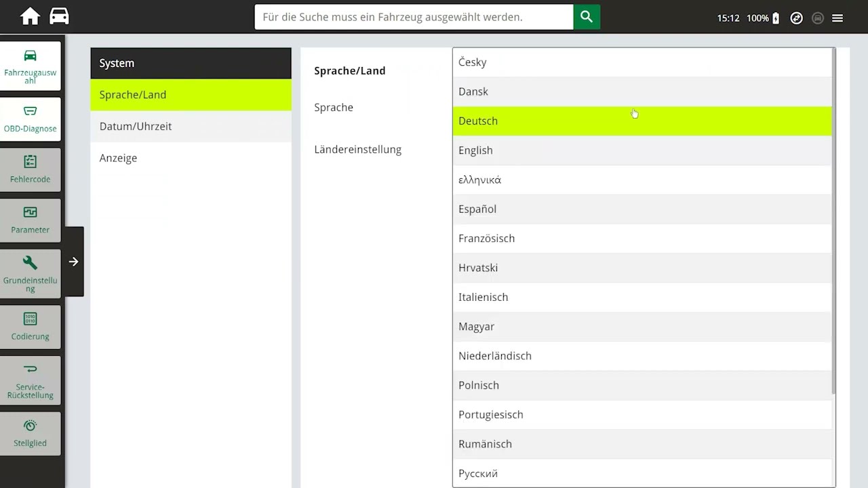Click the green search magnifier button
868x488 pixels.
(x=587, y=17)
